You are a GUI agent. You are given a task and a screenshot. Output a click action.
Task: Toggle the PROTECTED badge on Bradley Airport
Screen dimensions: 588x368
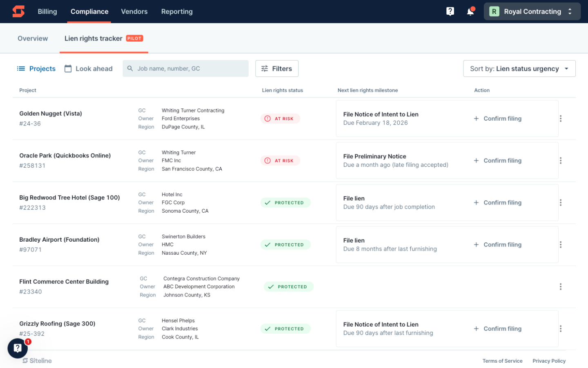(x=285, y=245)
